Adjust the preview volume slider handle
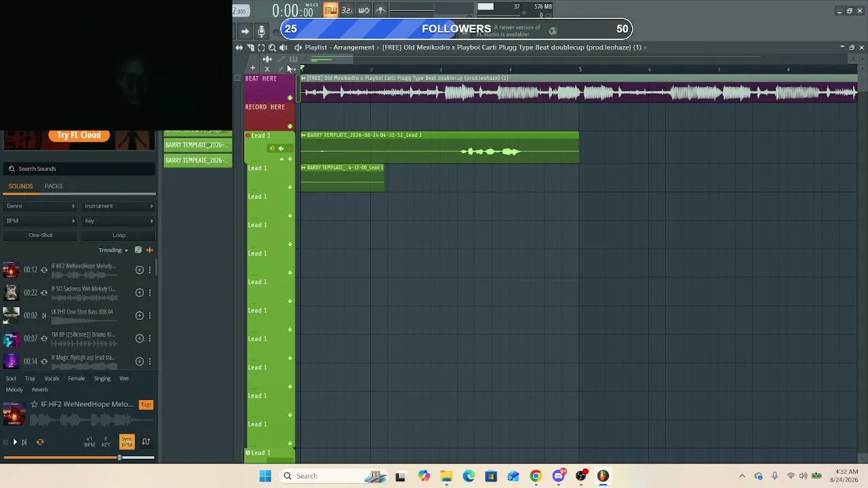Image resolution: width=868 pixels, height=488 pixels. coord(119,458)
